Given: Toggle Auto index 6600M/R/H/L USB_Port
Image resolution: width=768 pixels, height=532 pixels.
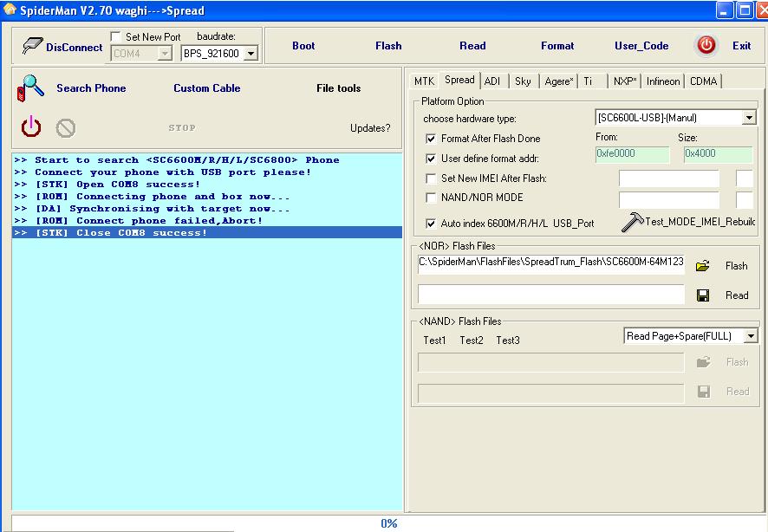Looking at the screenshot, I should click(x=431, y=224).
